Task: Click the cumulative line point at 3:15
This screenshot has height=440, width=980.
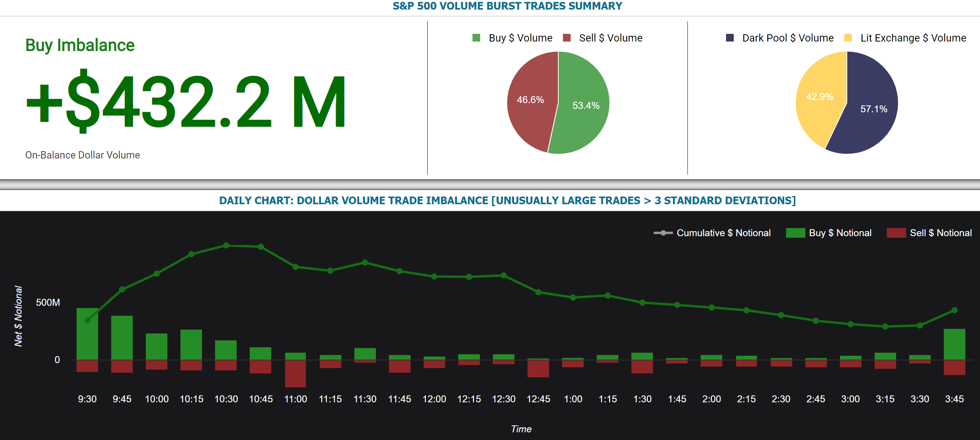Action: [x=885, y=327]
